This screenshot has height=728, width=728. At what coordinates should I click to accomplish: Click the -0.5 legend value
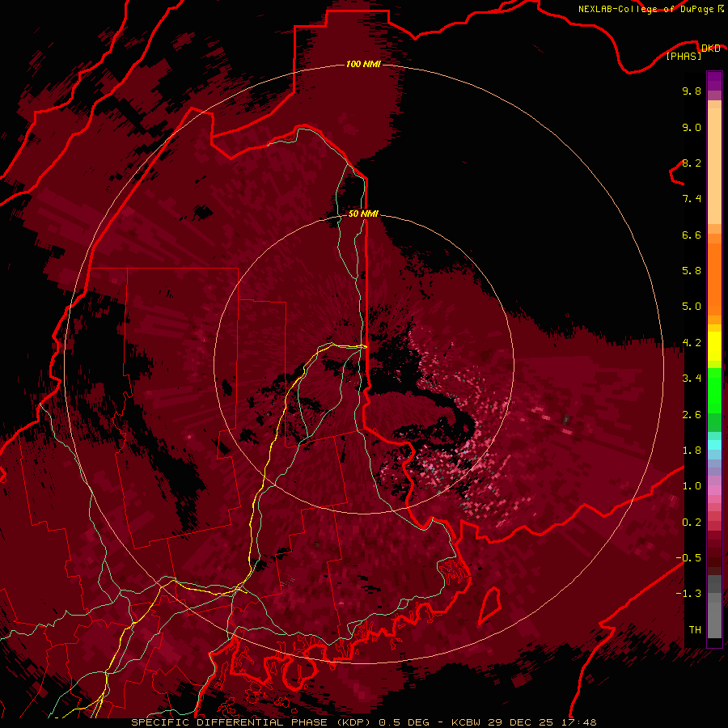tap(688, 558)
